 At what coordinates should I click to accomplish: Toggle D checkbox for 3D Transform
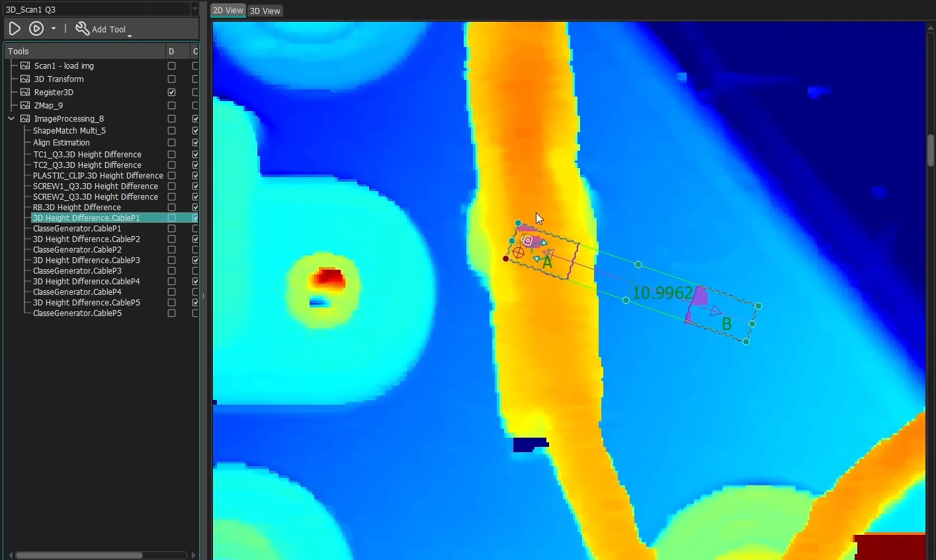172,79
